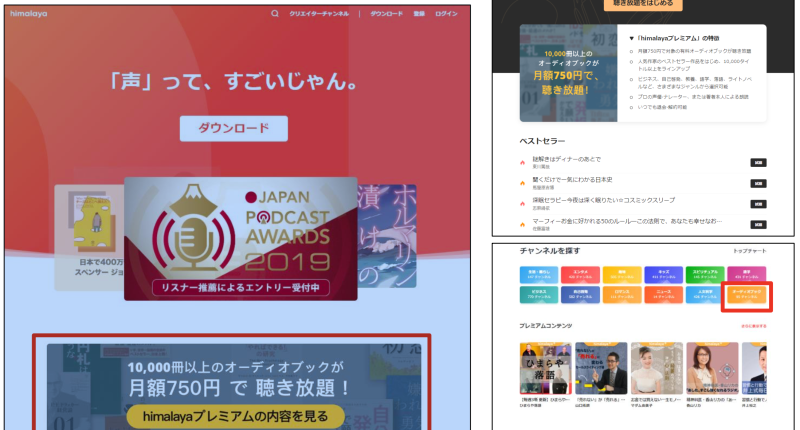Open premium thumbnail of woman in white dress
Viewport: 800px width, 430px height.
[x=657, y=368]
